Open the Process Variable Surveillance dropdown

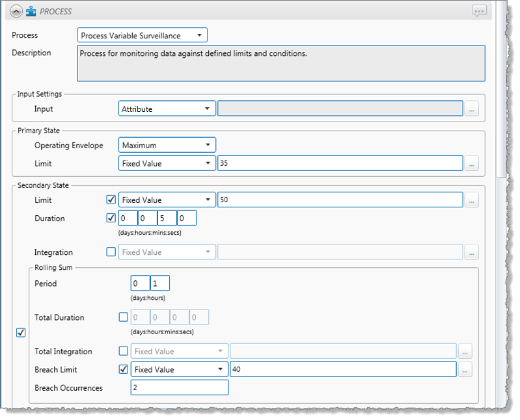pyautogui.click(x=142, y=36)
